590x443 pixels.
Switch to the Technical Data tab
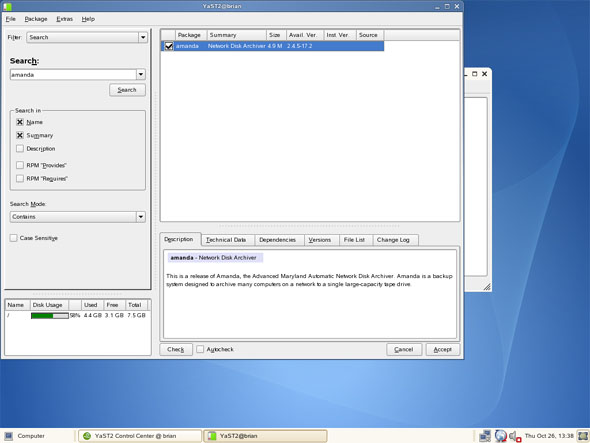tap(227, 240)
